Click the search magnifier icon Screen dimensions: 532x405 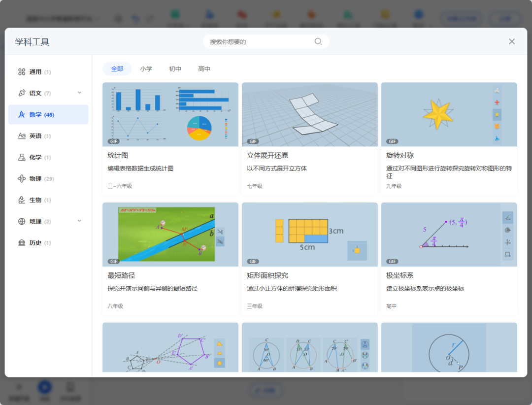[x=318, y=41]
